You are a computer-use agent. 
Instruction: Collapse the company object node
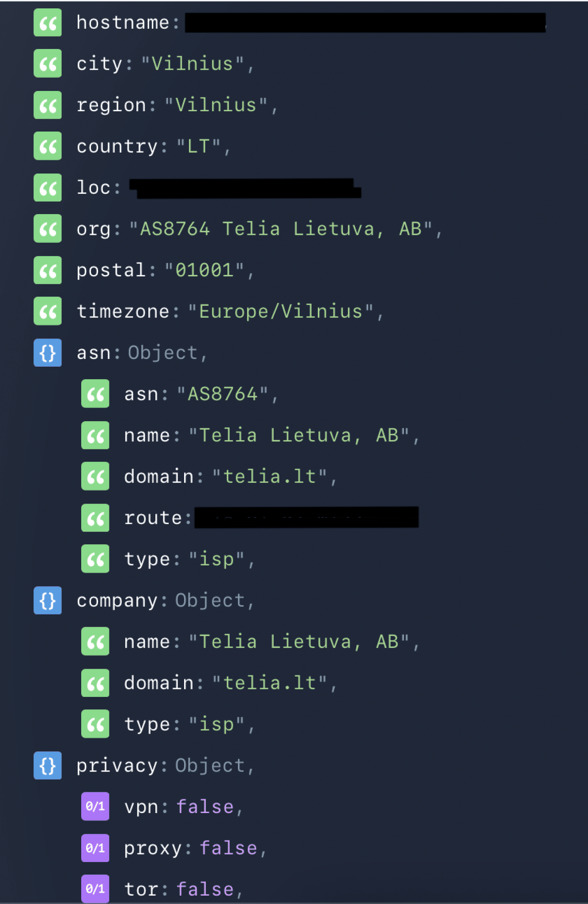click(48, 601)
